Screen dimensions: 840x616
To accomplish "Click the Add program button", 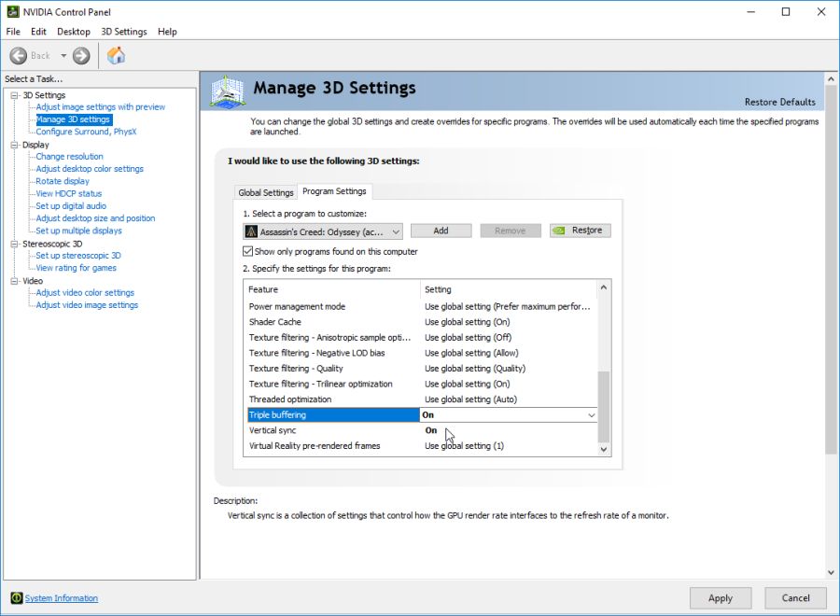I will click(x=441, y=231).
